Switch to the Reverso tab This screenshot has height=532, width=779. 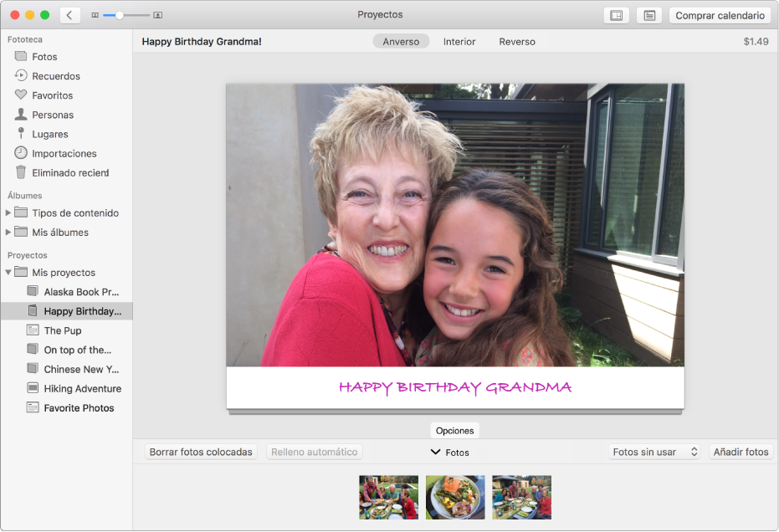(x=516, y=41)
